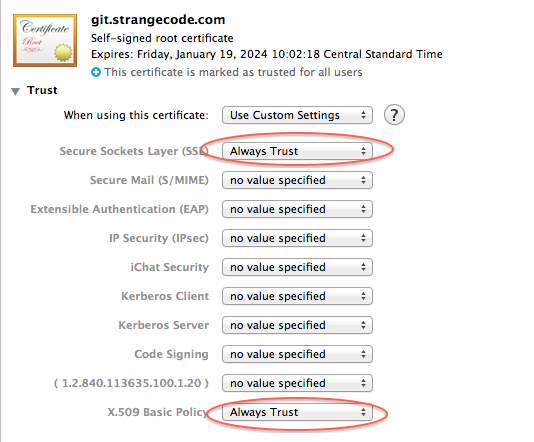Image resolution: width=534 pixels, height=442 pixels.
Task: Collapse the Trust section disclosure triangle
Action: click(15, 91)
